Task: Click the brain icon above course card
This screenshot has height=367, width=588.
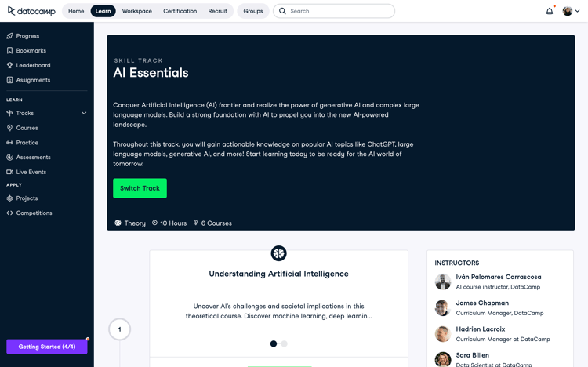Action: 278,253
